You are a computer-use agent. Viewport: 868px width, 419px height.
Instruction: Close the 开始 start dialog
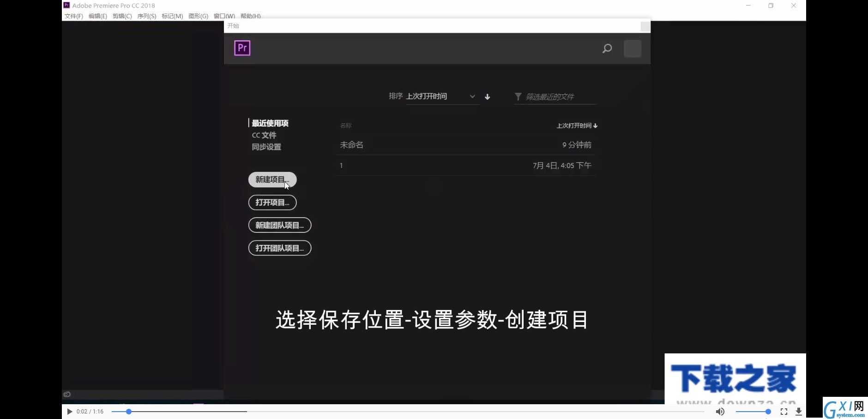tap(645, 26)
